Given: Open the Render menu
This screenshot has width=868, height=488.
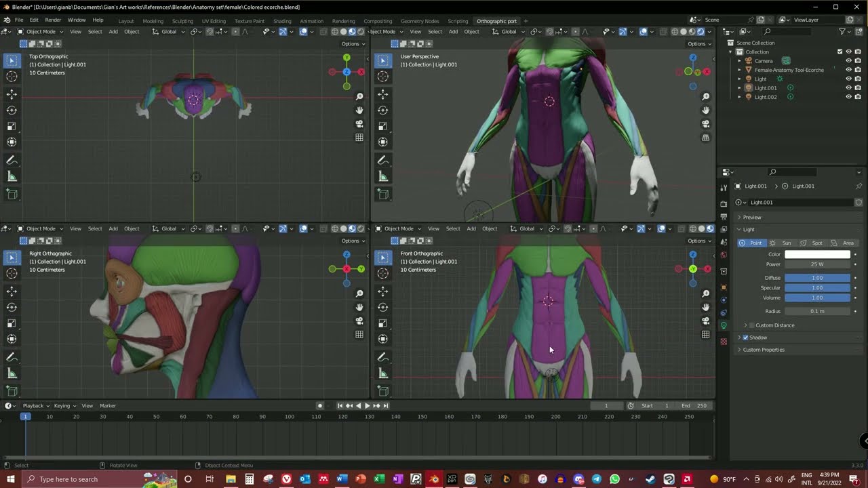Looking at the screenshot, I should pyautogui.click(x=53, y=20).
